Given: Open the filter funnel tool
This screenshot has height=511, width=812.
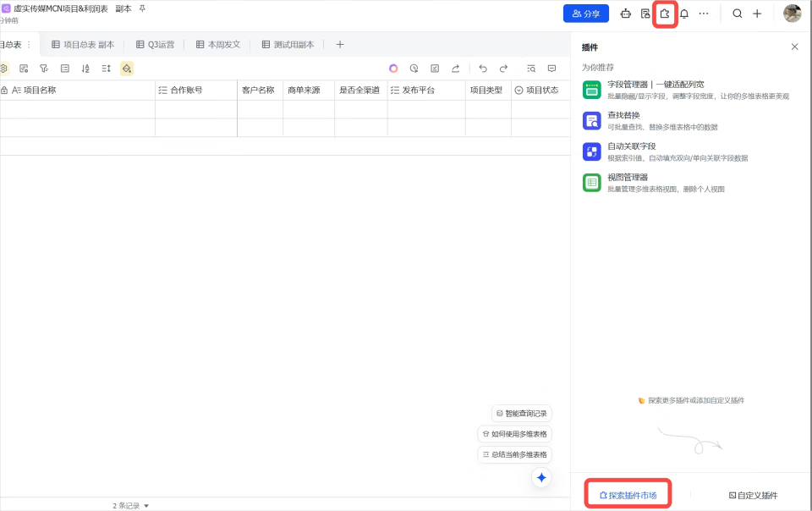Looking at the screenshot, I should click(44, 69).
